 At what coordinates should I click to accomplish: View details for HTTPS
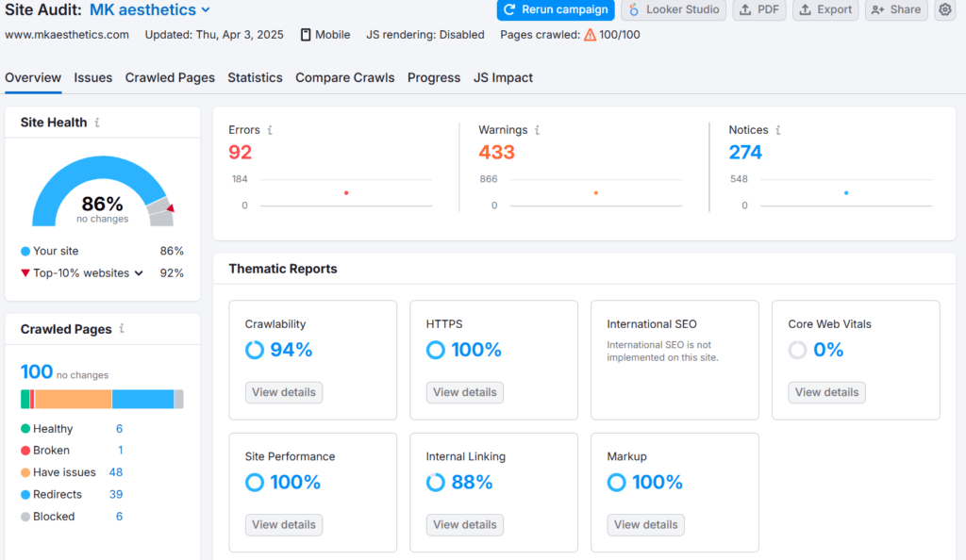(x=464, y=392)
